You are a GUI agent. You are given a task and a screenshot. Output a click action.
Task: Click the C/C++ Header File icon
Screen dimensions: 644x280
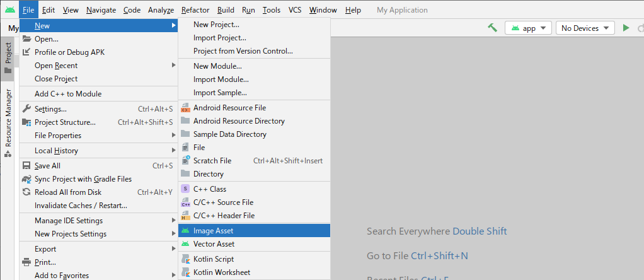(186, 215)
